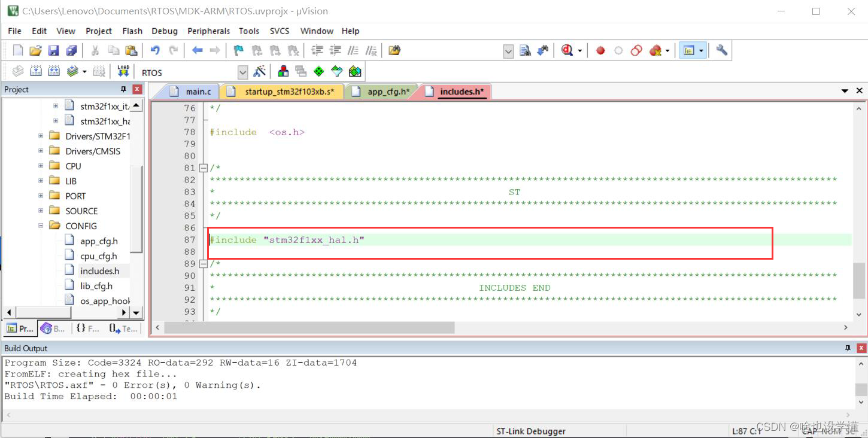Click the Uncomment selection icon
The image size is (868, 438).
(372, 50)
